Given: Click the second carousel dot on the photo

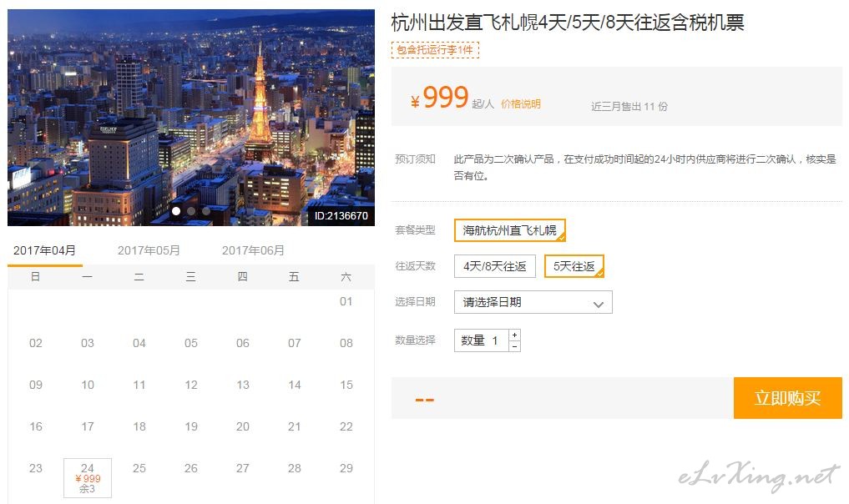Looking at the screenshot, I should pos(191,211).
